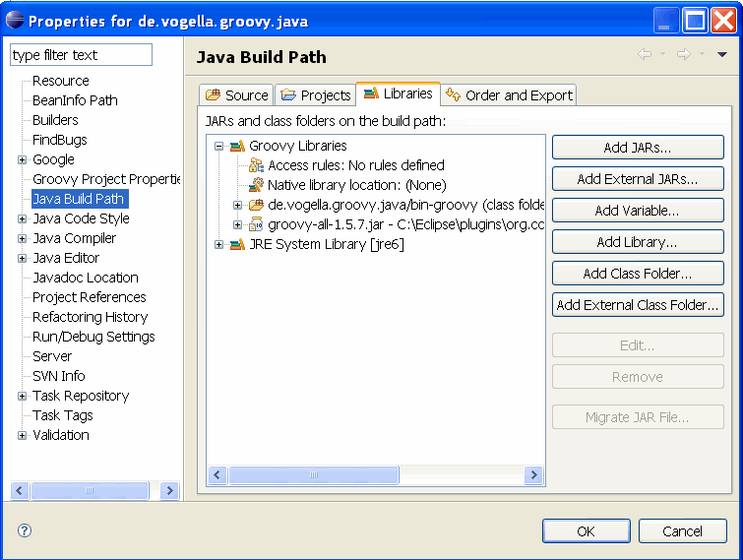Open the forward history dropdown arrow
The width and height of the screenshot is (743, 560).
[702, 54]
